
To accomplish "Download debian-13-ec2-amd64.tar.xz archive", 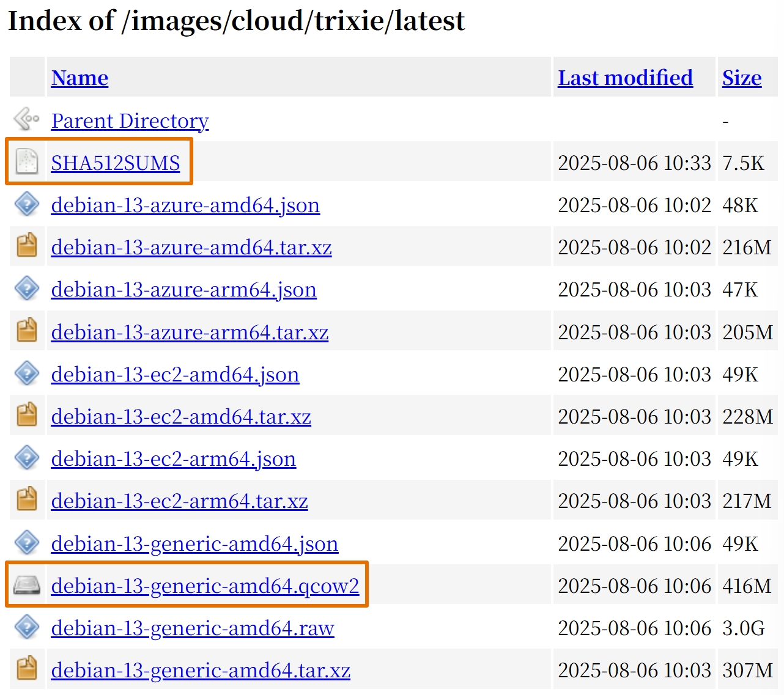I will [181, 416].
